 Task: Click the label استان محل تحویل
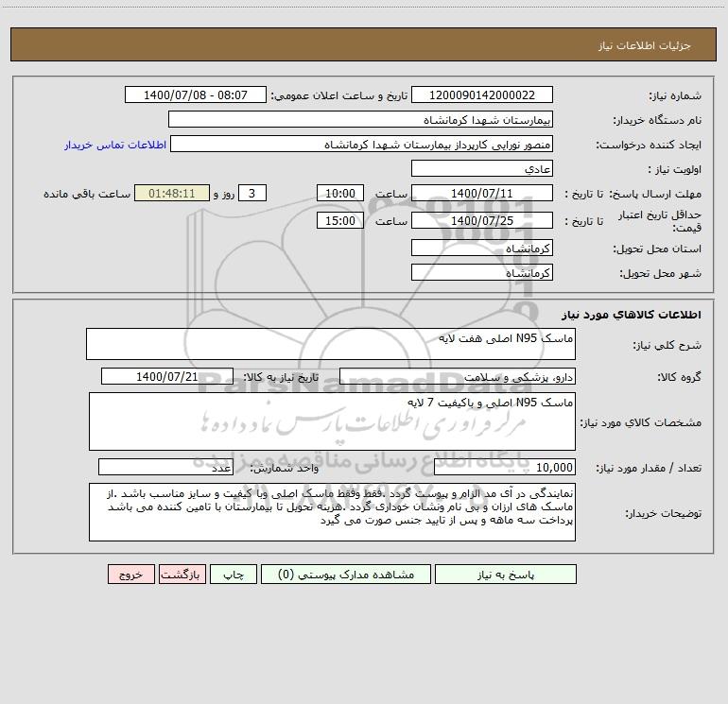tap(657, 249)
